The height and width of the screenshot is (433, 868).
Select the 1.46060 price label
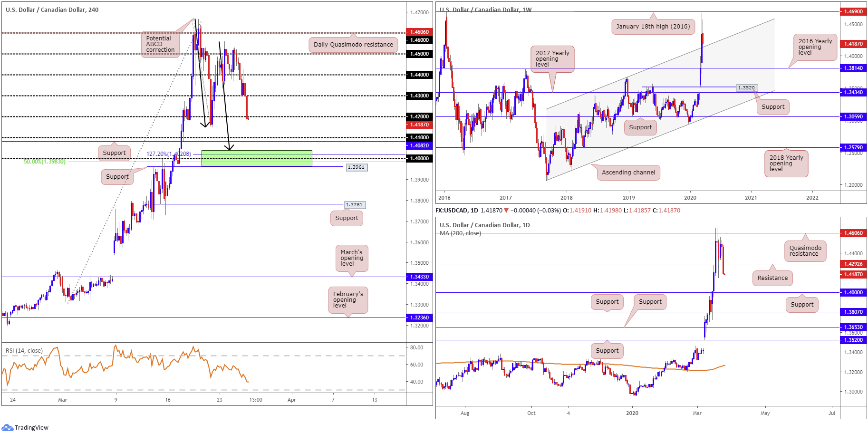[x=419, y=32]
